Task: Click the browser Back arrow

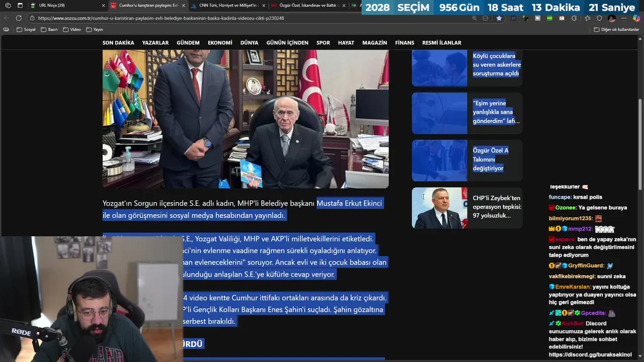Action: point(7,18)
